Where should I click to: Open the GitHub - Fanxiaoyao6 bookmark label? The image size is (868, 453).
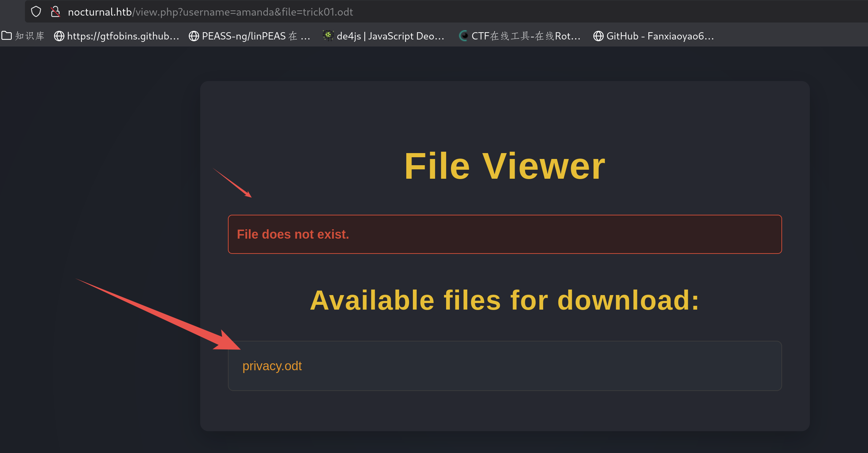click(x=660, y=36)
